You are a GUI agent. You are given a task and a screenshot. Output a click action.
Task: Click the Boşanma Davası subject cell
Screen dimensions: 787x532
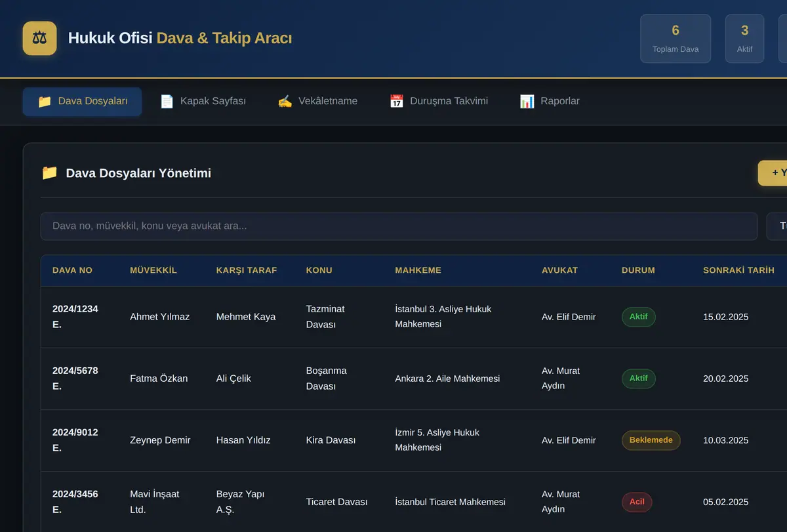[327, 379]
